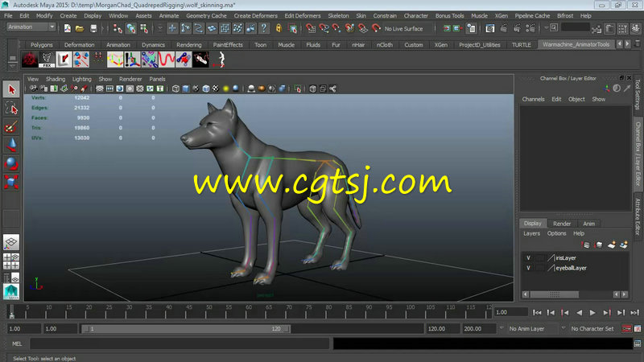Open the Skeleton menu
Image resolution: width=644 pixels, height=362 pixels.
coord(338,15)
